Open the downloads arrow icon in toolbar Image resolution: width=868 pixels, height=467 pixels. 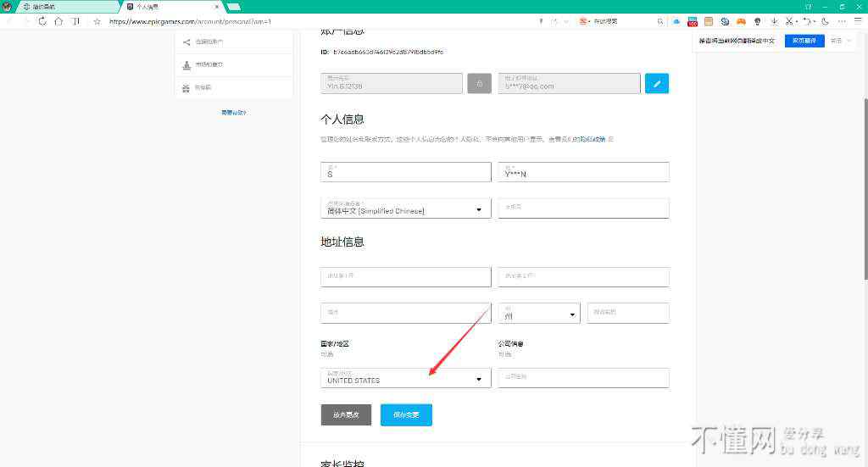pyautogui.click(x=774, y=21)
